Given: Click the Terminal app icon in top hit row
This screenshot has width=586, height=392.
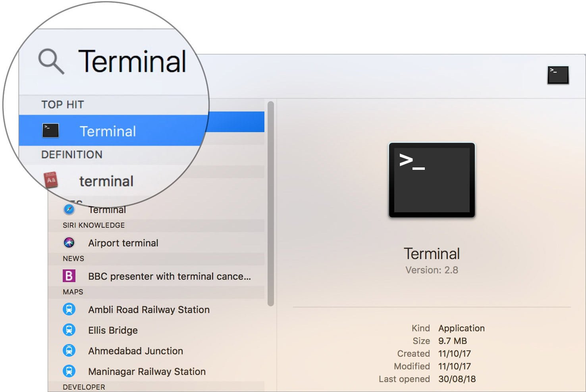Looking at the screenshot, I should (51, 131).
